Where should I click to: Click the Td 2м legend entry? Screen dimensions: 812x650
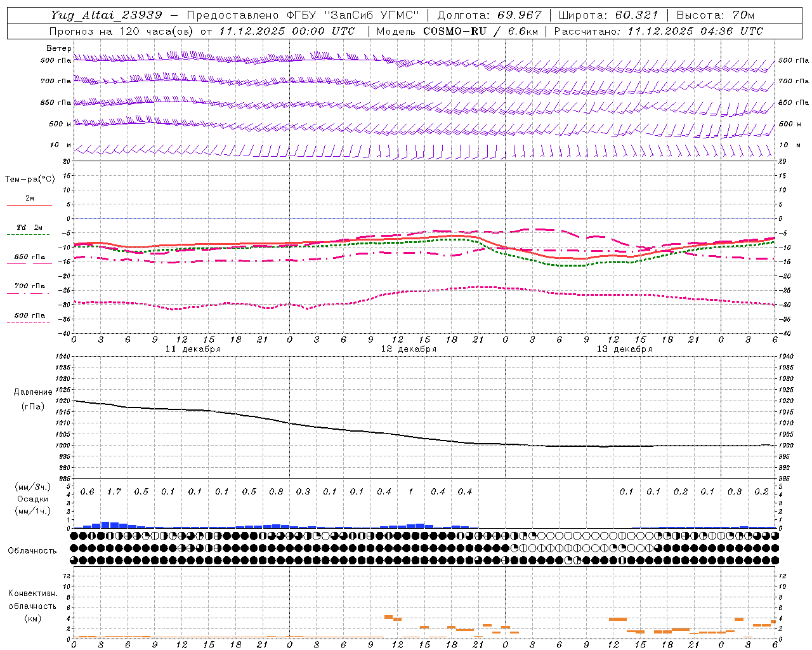click(x=29, y=227)
